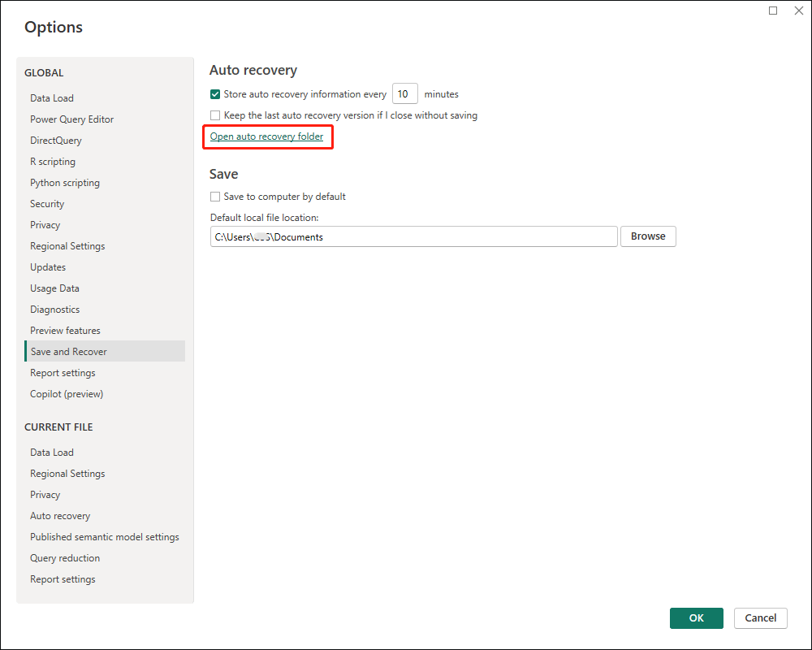The width and height of the screenshot is (812, 650).
Task: Open Data Load settings under GLOBAL
Action: pyautogui.click(x=51, y=97)
